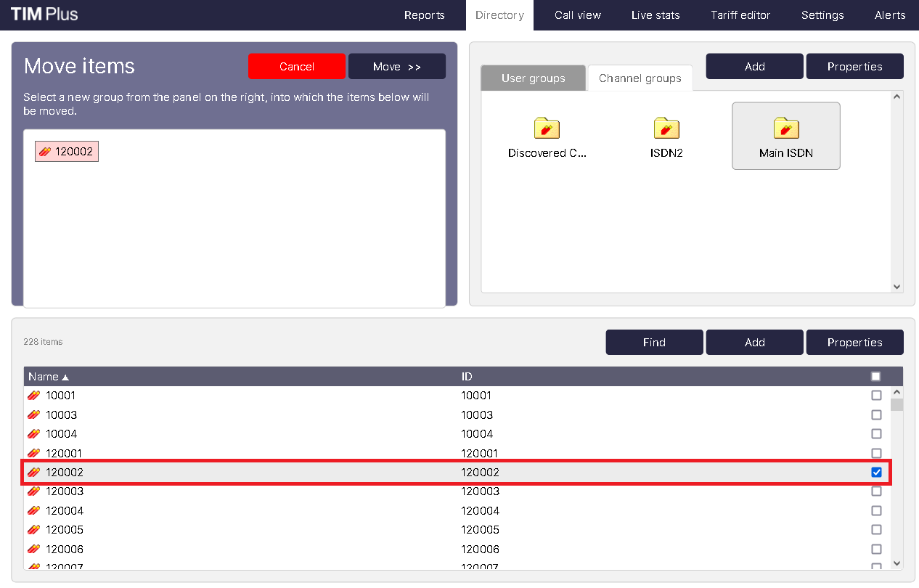The height and width of the screenshot is (588, 919).
Task: Click the channel icon beside 120005
Action: [x=33, y=530]
